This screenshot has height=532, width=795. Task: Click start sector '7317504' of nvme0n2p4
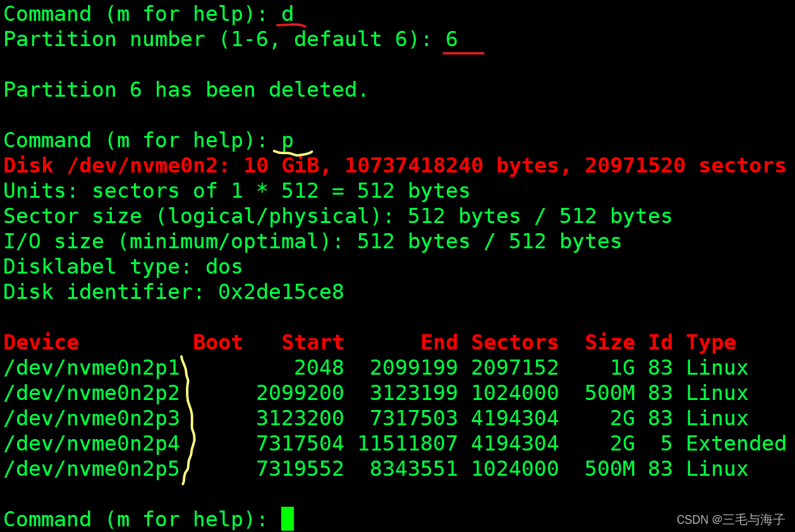point(300,444)
